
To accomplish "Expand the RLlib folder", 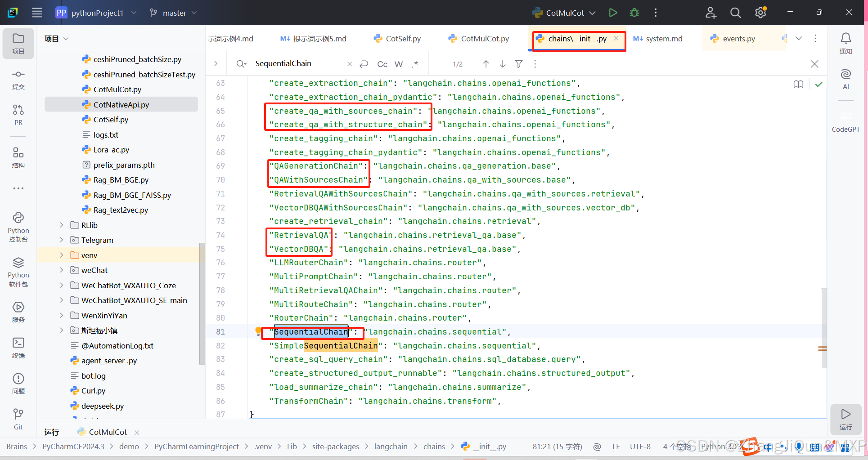I will [x=62, y=225].
